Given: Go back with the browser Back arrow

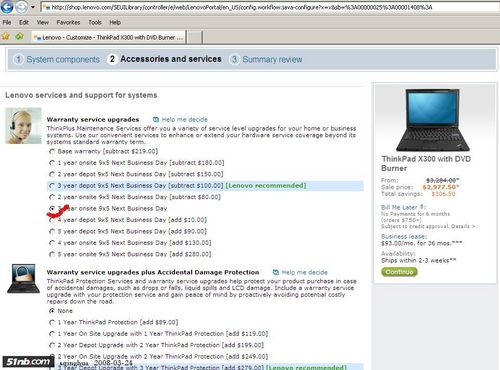Looking at the screenshot, I should pyautogui.click(x=7, y=7).
